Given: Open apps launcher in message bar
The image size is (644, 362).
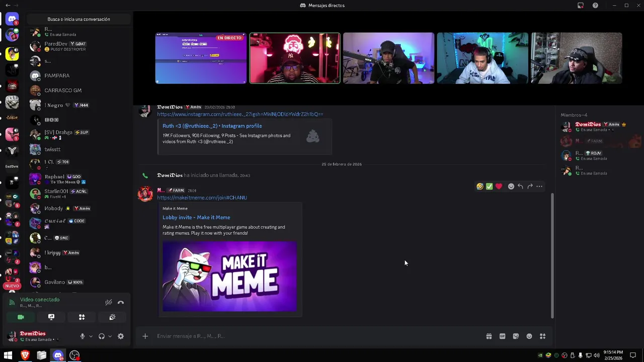Looking at the screenshot, I should [543, 336].
